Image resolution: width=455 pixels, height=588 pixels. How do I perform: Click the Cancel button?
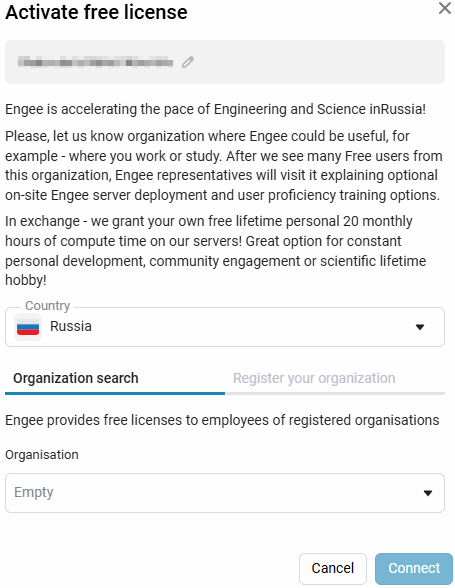[333, 568]
